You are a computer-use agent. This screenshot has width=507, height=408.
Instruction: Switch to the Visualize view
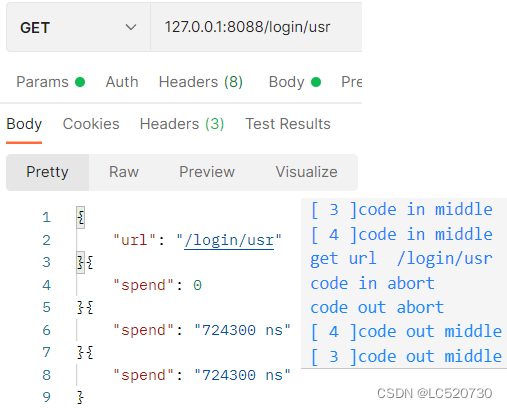pos(306,172)
